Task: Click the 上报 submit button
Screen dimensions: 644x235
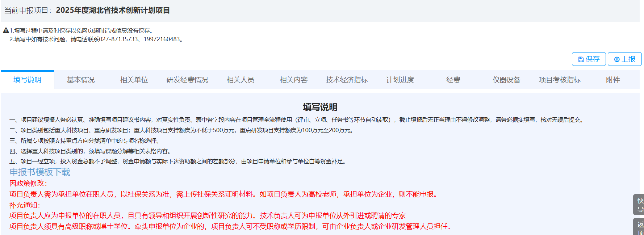Action: [624, 59]
